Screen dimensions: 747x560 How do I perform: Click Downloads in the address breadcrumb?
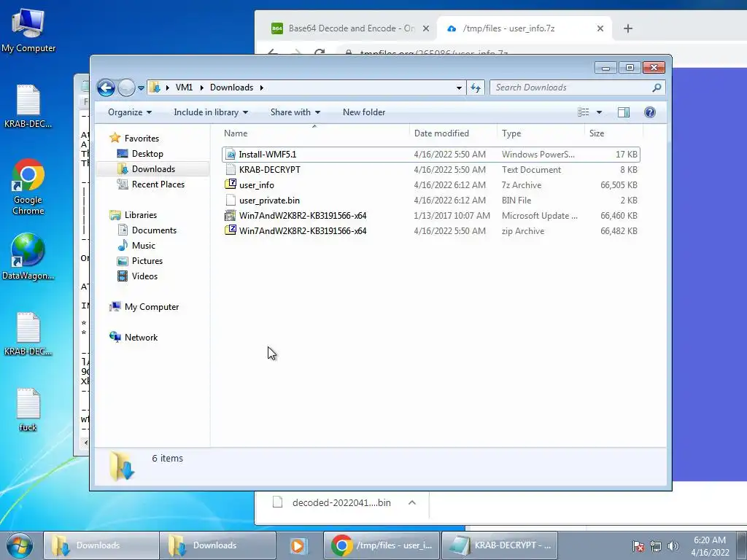[231, 87]
